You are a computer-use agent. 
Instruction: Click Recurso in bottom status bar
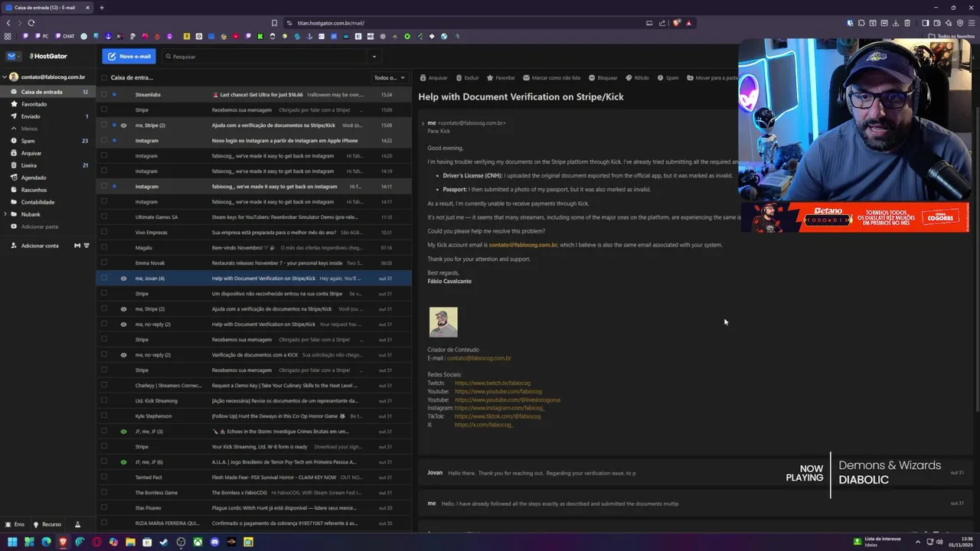click(47, 524)
